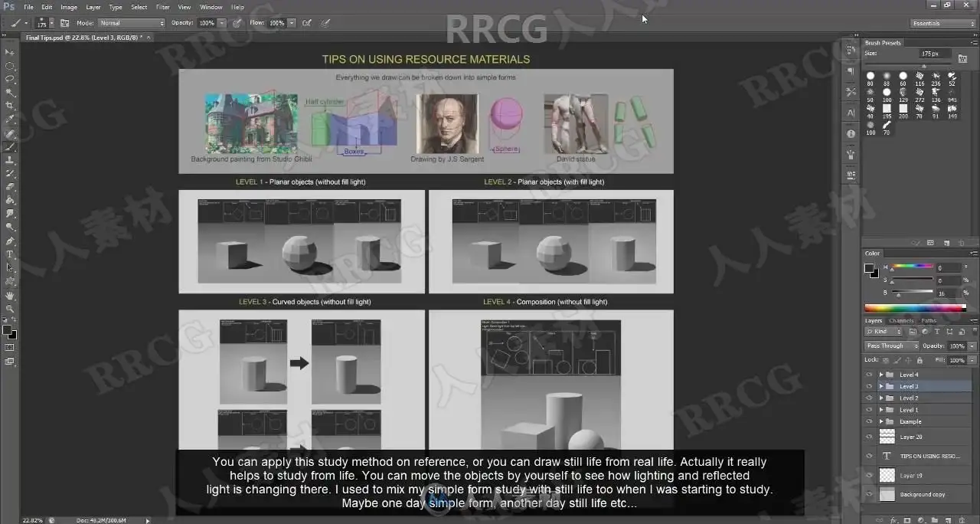
Task: Hide the Level 2 group
Action: pos(869,398)
